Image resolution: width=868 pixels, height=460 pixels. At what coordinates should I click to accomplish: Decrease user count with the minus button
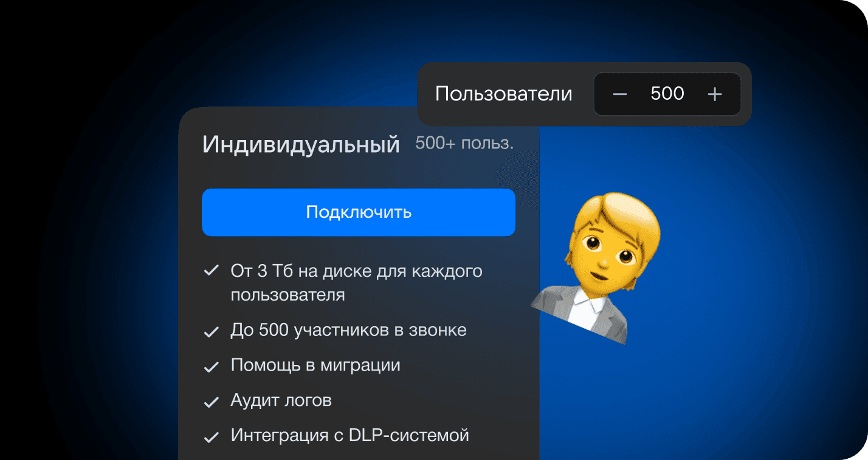tap(619, 94)
